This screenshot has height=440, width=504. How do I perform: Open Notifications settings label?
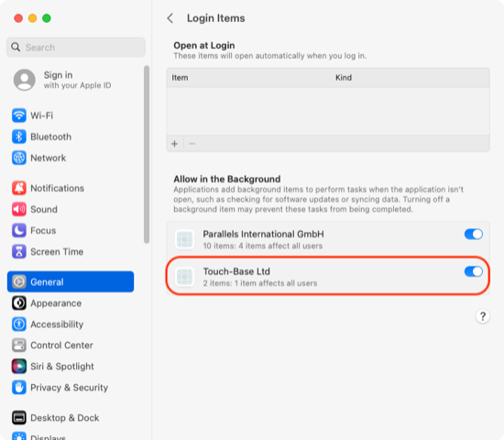pos(57,188)
